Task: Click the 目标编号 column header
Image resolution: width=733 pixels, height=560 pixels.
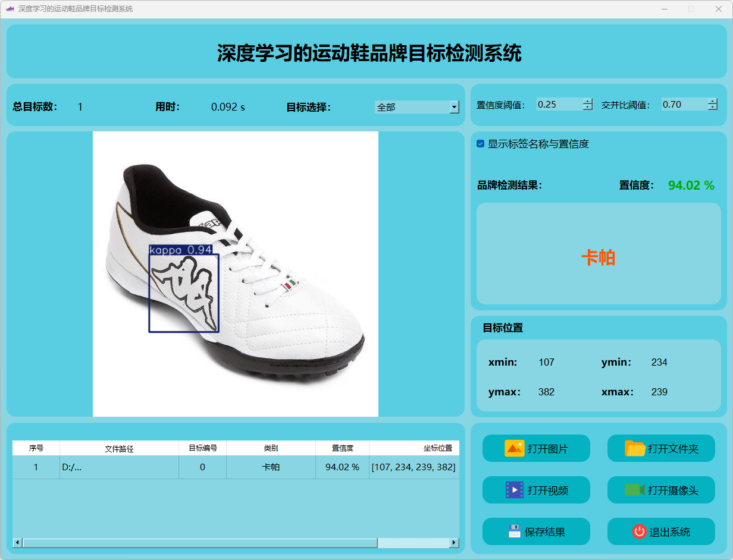Action: (202, 448)
